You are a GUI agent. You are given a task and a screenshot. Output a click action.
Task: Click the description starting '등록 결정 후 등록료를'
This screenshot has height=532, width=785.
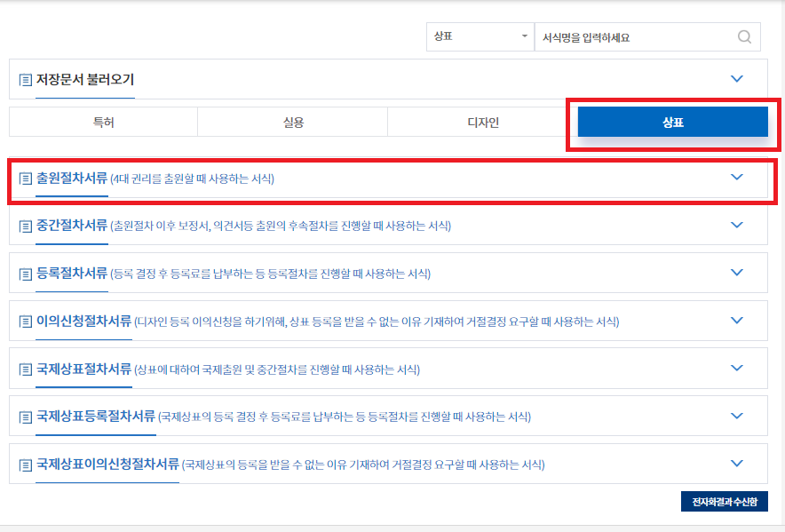(x=270, y=274)
